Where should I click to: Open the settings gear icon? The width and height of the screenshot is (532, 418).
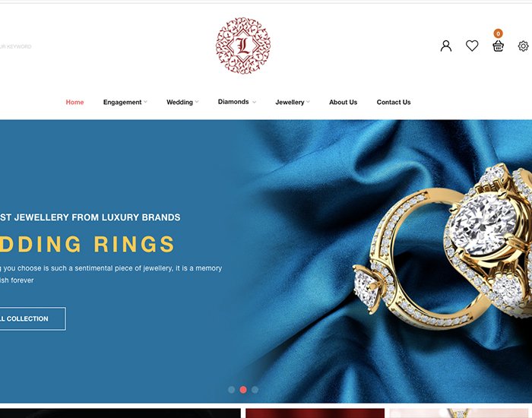click(x=523, y=46)
